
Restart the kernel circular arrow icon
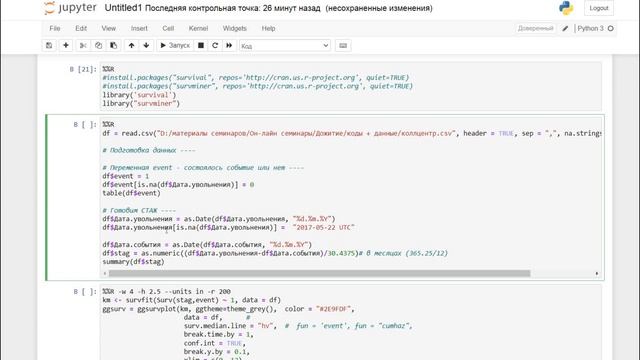coord(215,45)
